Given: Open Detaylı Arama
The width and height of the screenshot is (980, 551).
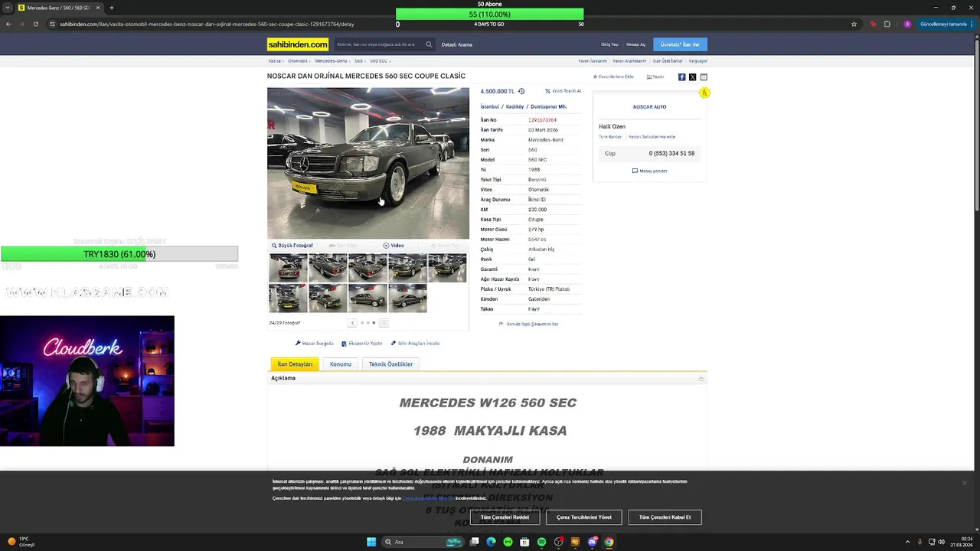Looking at the screenshot, I should 457,44.
